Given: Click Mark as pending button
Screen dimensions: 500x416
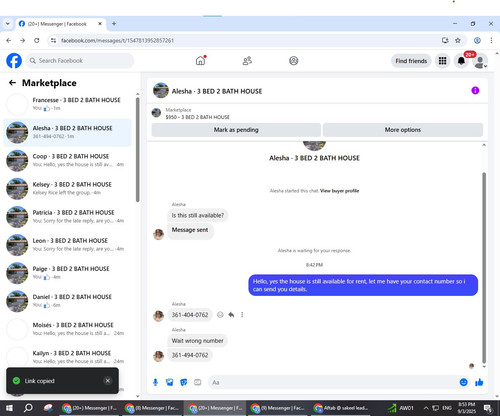Looking at the screenshot, I should 236,130.
